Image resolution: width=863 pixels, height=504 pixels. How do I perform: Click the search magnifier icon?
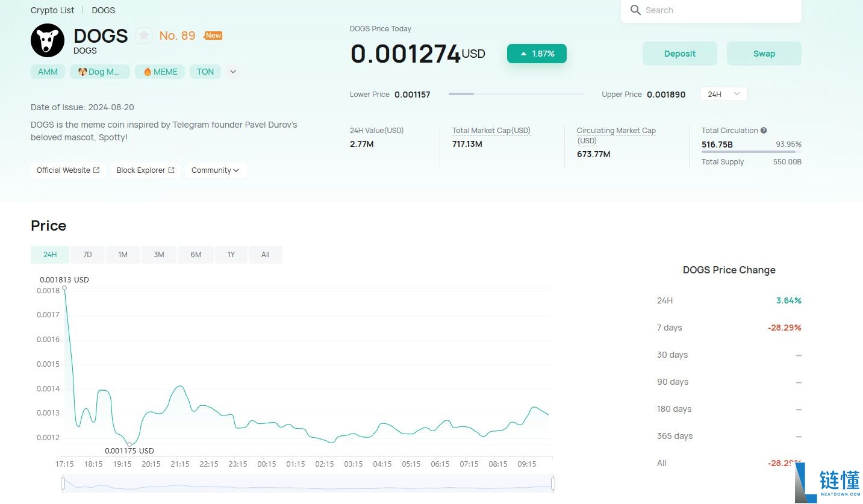635,10
